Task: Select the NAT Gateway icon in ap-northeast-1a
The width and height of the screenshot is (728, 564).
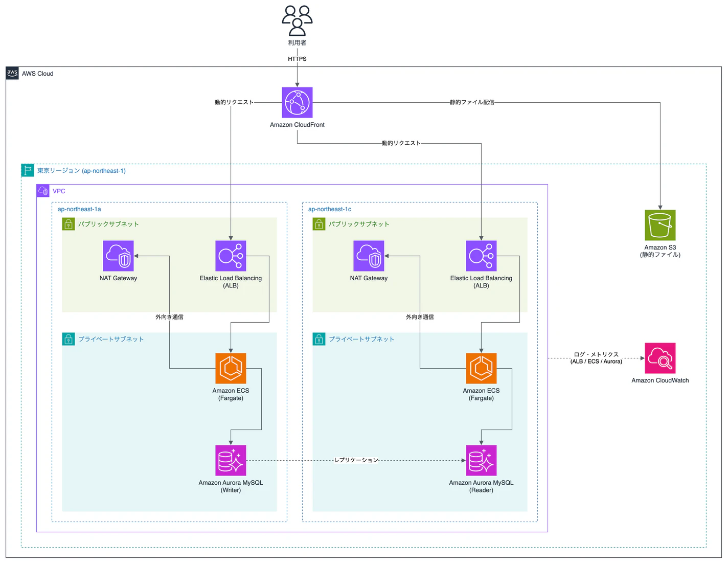Action: [118, 256]
